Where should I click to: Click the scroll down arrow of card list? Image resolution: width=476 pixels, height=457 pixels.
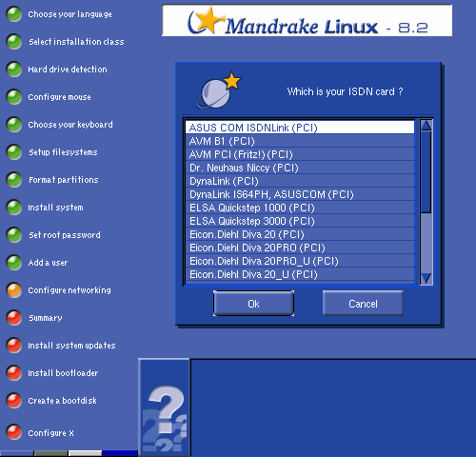pos(426,279)
